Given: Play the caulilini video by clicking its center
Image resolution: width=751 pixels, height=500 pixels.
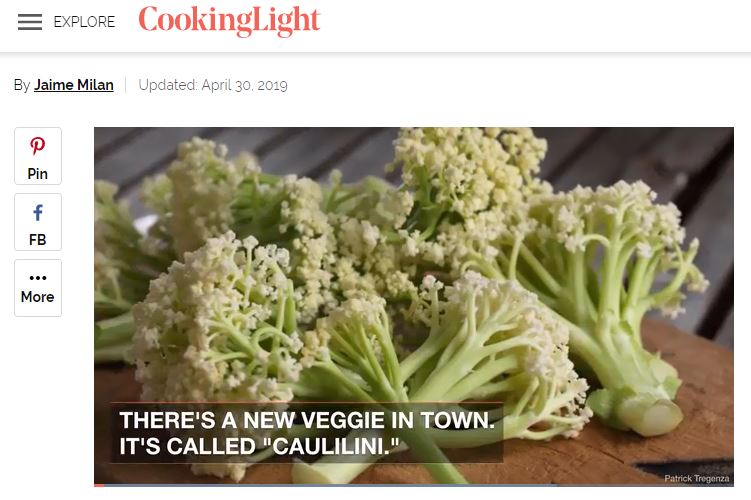Looking at the screenshot, I should [414, 307].
